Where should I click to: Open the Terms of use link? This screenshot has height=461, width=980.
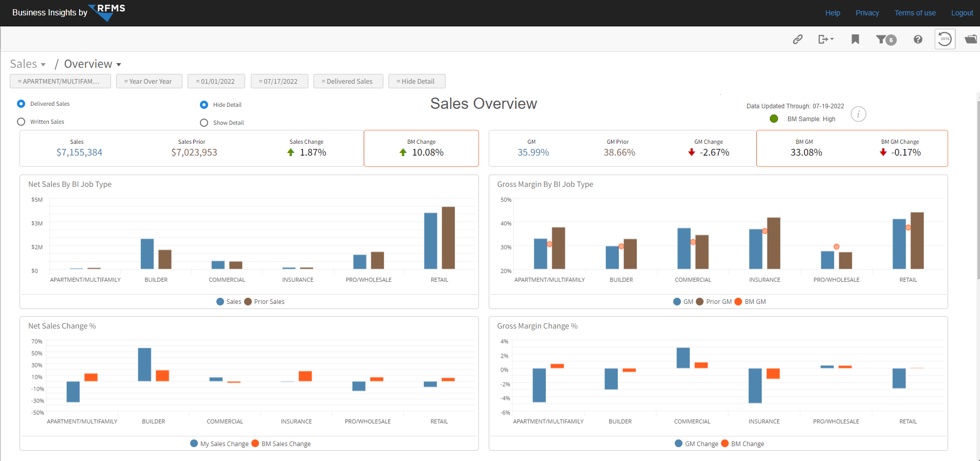[x=915, y=13]
